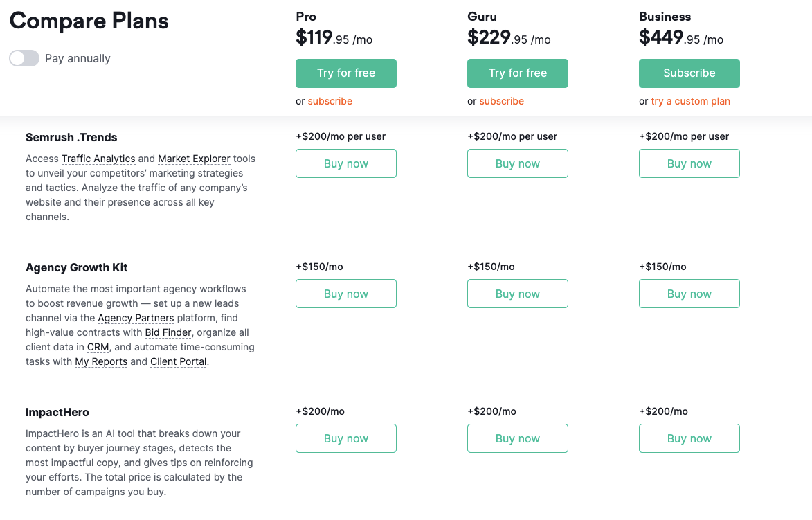Buy Semrush .Trends for the Business plan

(689, 163)
